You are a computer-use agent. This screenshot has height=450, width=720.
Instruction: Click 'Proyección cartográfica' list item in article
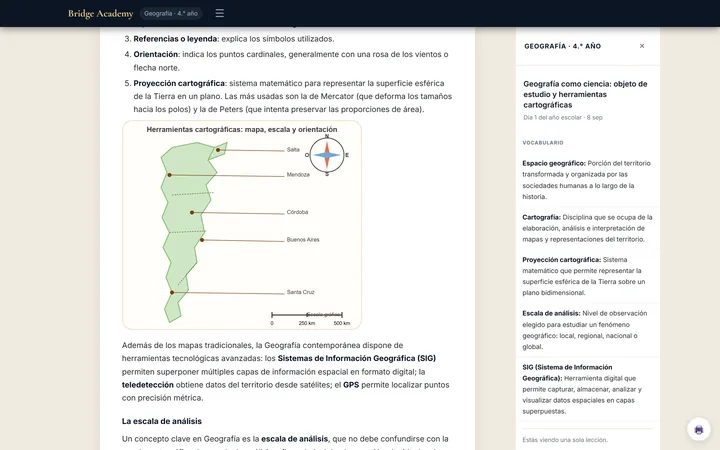tap(293, 96)
